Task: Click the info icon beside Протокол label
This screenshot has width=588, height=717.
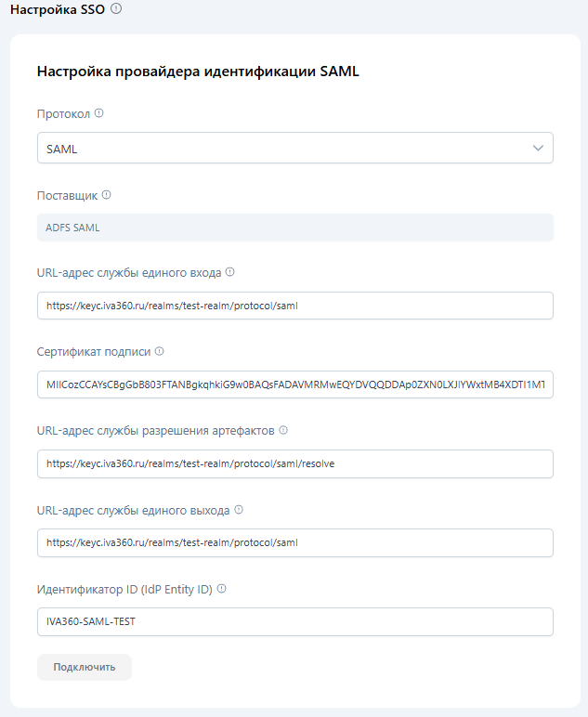Action: [99, 113]
